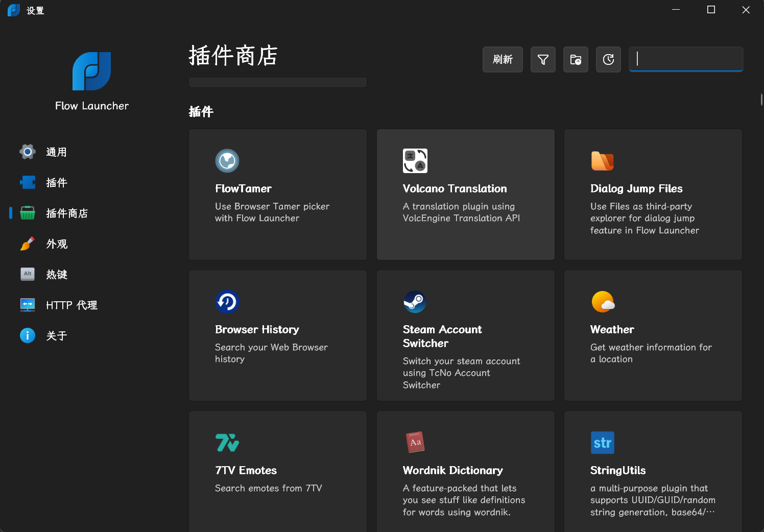
Task: Click the Weather plugin title text
Action: point(612,329)
